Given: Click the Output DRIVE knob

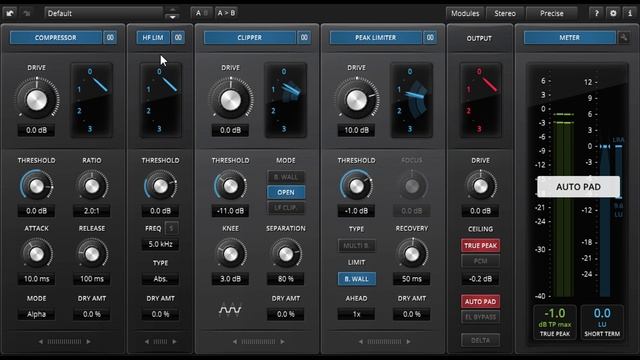Looking at the screenshot, I should point(480,186).
